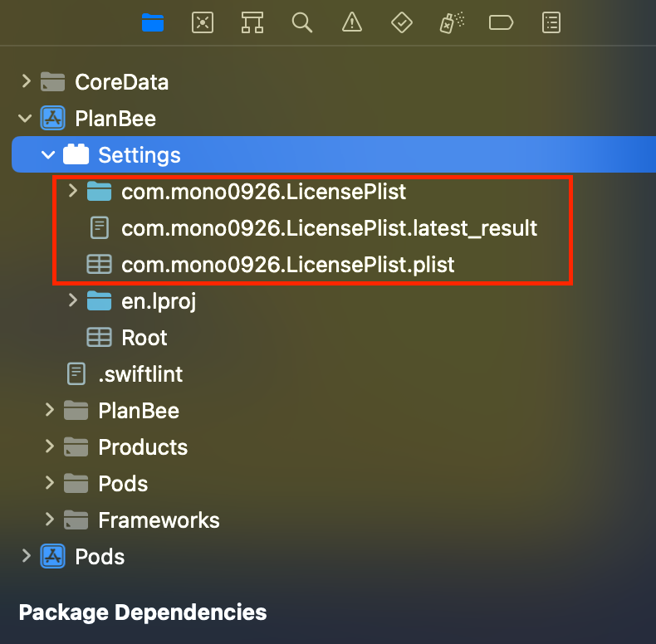Click the Package Dependencies heading
This screenshot has width=656, height=644.
143,612
